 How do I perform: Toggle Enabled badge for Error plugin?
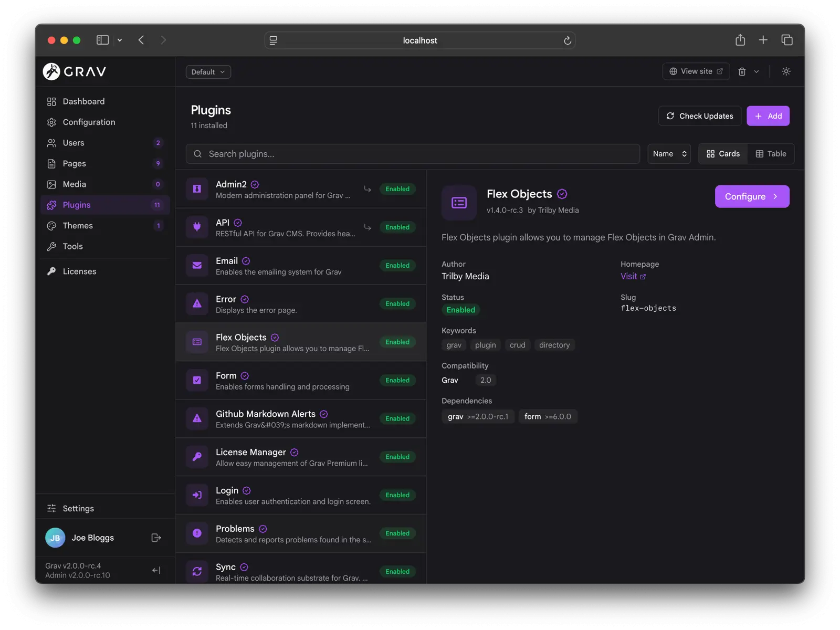tap(397, 304)
